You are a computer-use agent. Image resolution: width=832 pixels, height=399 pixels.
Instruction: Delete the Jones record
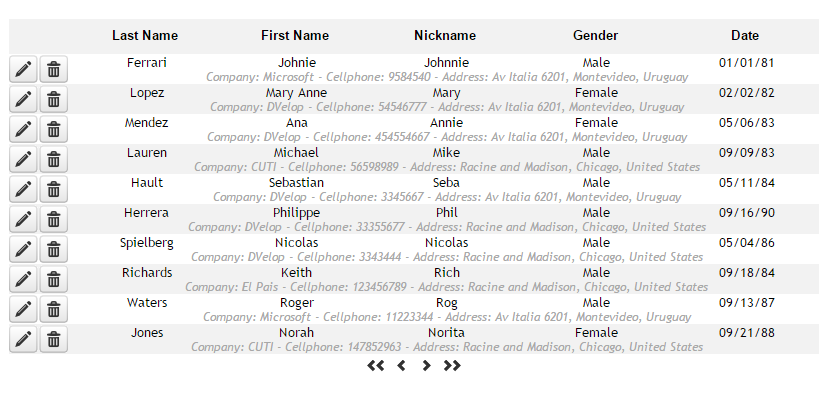pos(54,339)
